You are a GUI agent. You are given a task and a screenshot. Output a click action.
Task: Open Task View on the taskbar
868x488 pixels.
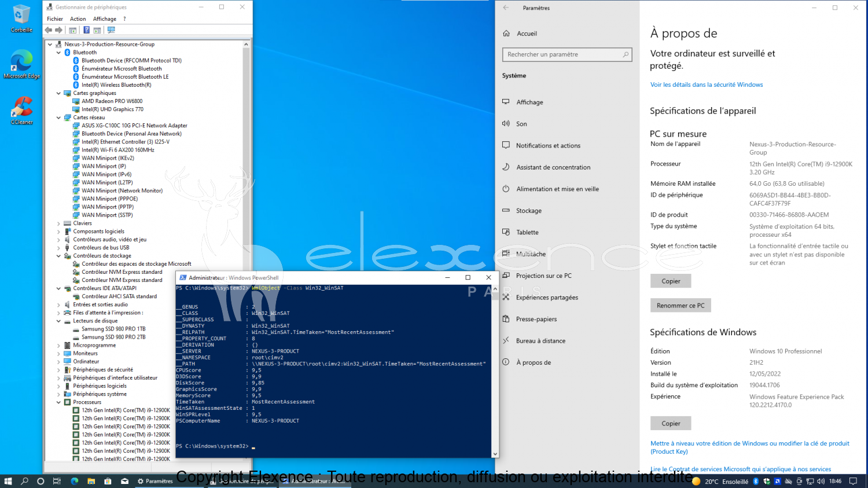(x=57, y=481)
